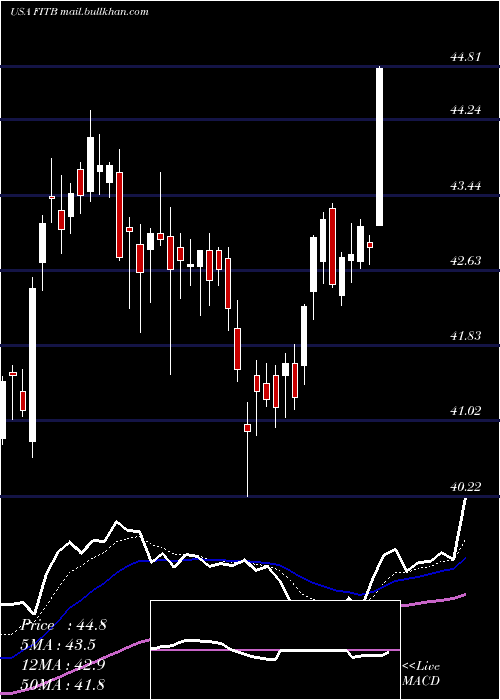The height and width of the screenshot is (700, 500).
Task: Click the 44.24 price level label
Action: [x=466, y=110]
